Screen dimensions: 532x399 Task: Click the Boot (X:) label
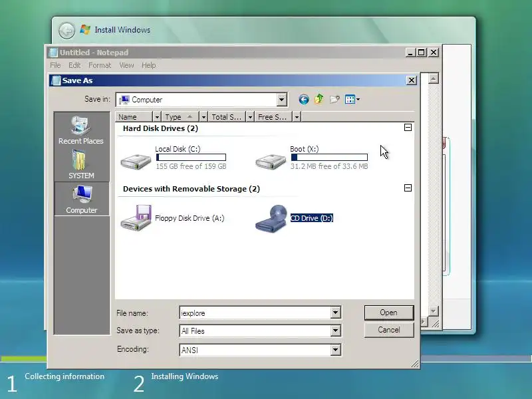point(305,149)
